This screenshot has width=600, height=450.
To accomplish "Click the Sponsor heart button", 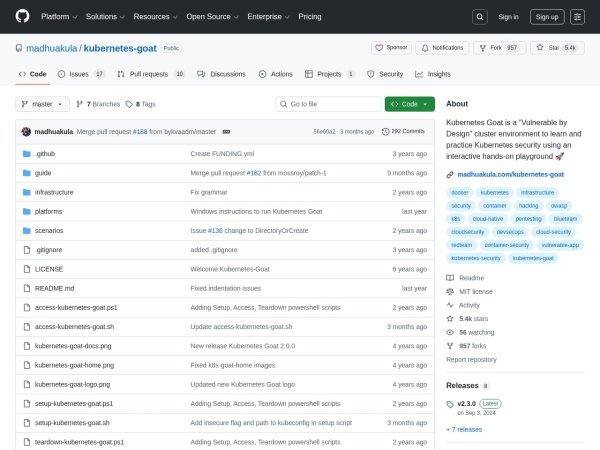I will (391, 48).
